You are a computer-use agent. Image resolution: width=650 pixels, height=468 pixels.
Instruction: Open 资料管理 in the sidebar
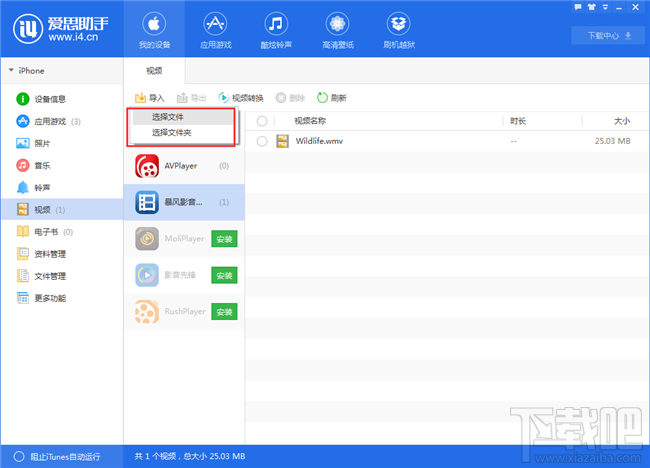pos(62,254)
